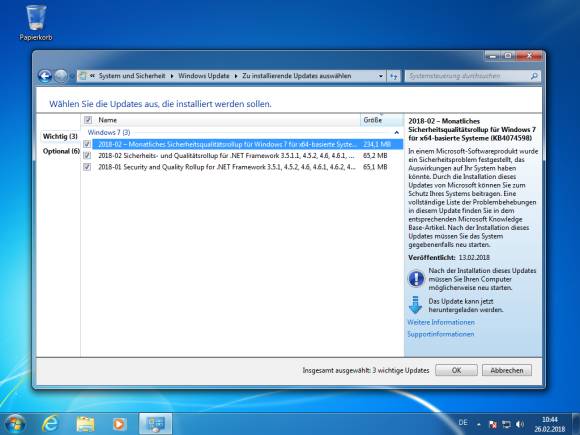Image resolution: width=580 pixels, height=435 pixels.
Task: Uncheck 2018-02 Sicherheits- und Qualitätsrollup .NET checkbox
Action: 87,156
